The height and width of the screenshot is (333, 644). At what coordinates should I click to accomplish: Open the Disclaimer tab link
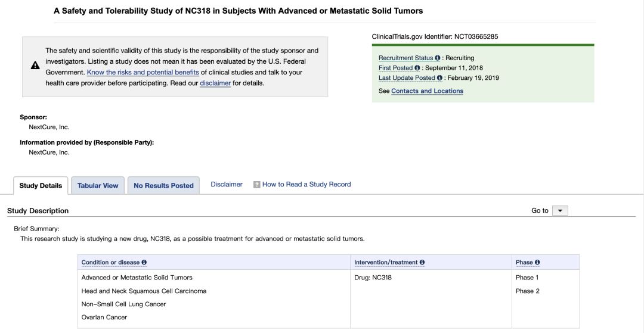[x=227, y=185]
